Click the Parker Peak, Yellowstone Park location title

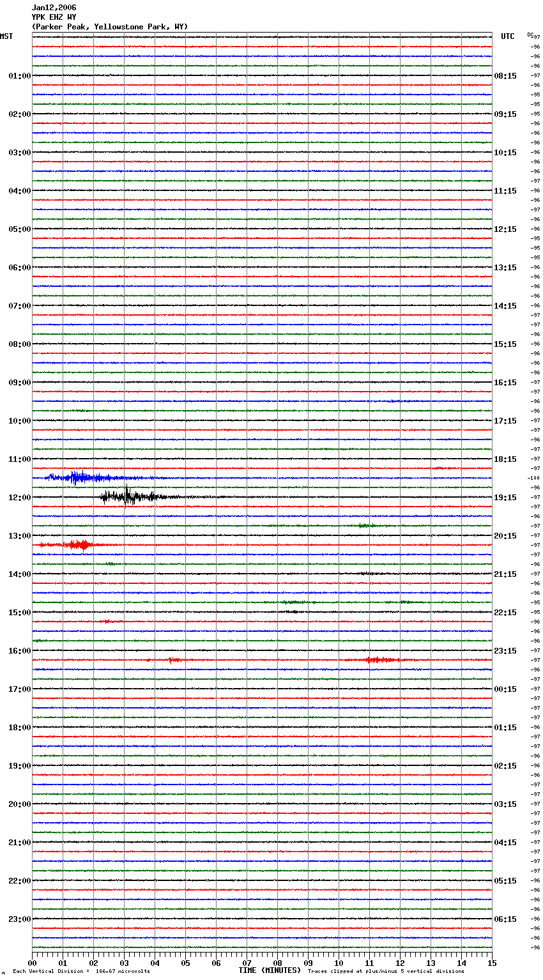(110, 27)
